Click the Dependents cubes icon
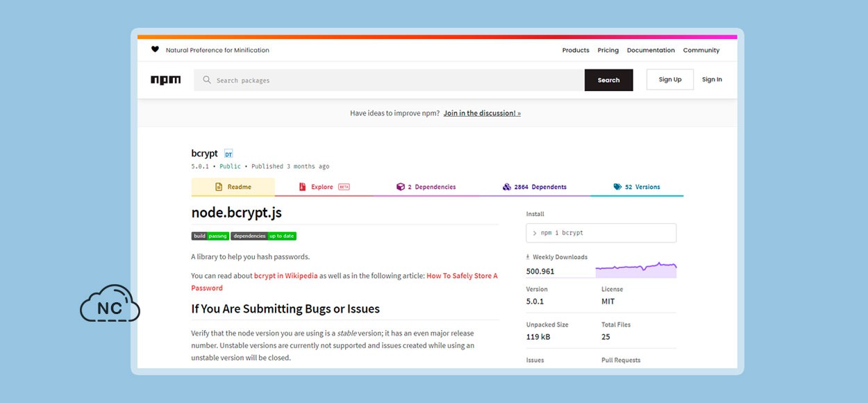This screenshot has height=403, width=868. click(x=507, y=187)
